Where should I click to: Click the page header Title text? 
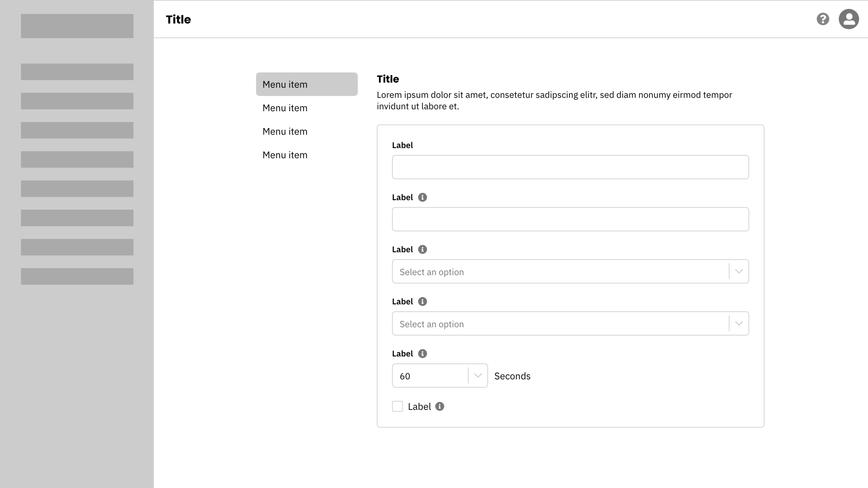178,19
